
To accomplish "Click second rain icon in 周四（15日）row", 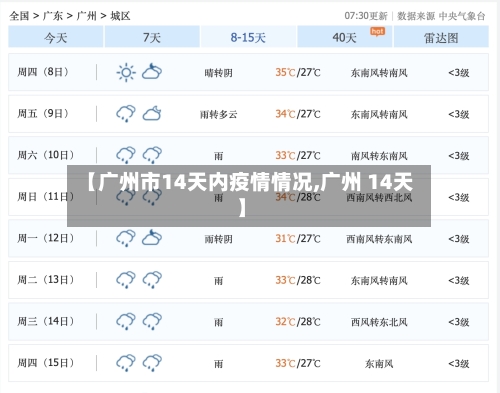I will click(152, 363).
